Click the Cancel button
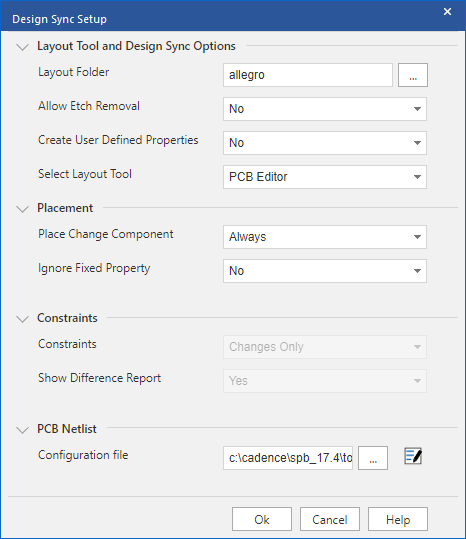 (x=330, y=519)
